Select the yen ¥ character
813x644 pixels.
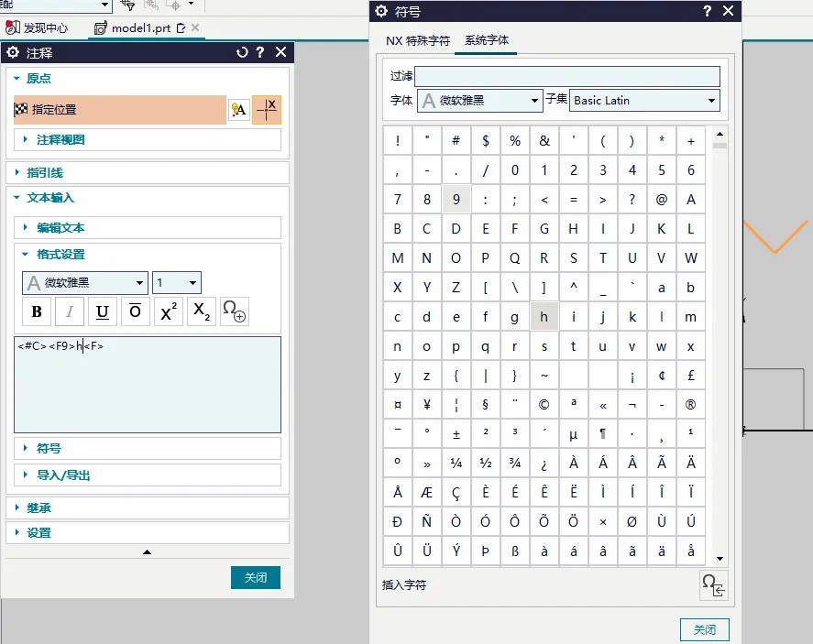point(427,405)
